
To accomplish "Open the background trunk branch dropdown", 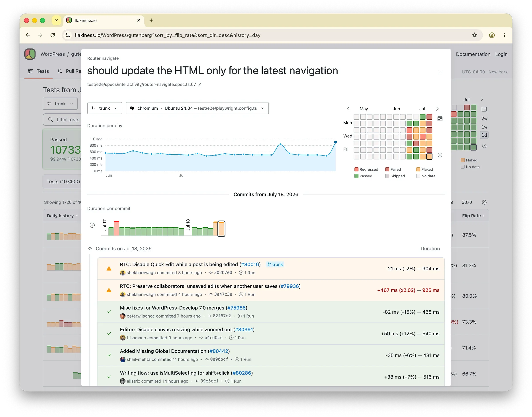I will (60, 104).
